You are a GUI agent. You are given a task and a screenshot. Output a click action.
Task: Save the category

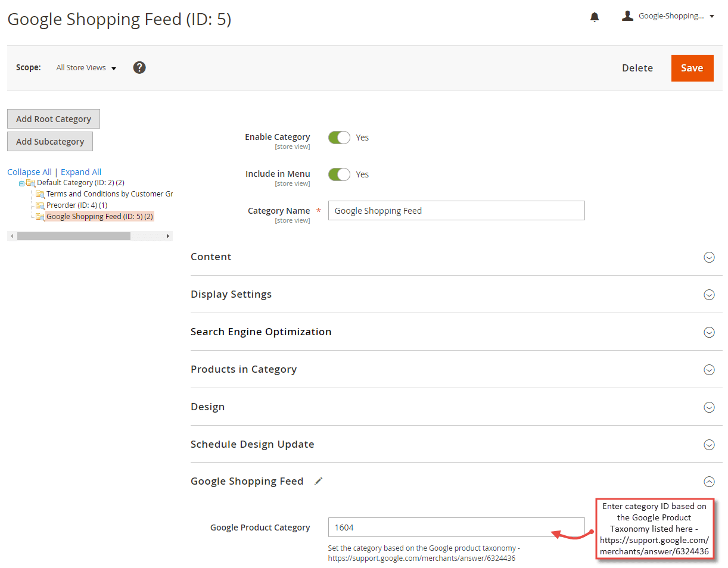click(x=692, y=68)
